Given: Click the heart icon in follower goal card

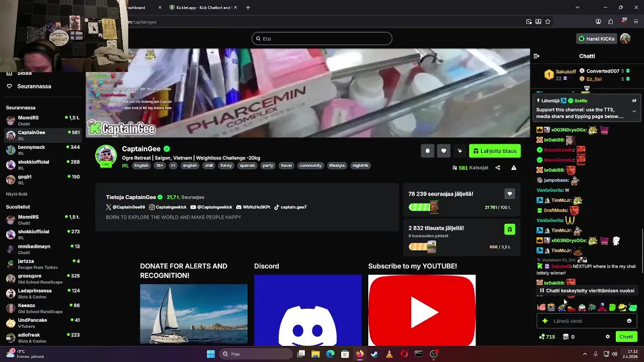Looking at the screenshot, I should 510,194.
